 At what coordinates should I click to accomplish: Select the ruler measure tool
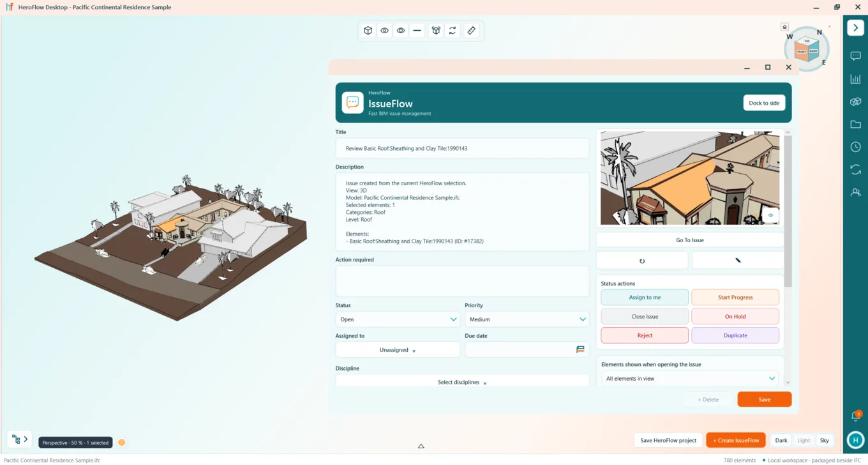pos(471,31)
